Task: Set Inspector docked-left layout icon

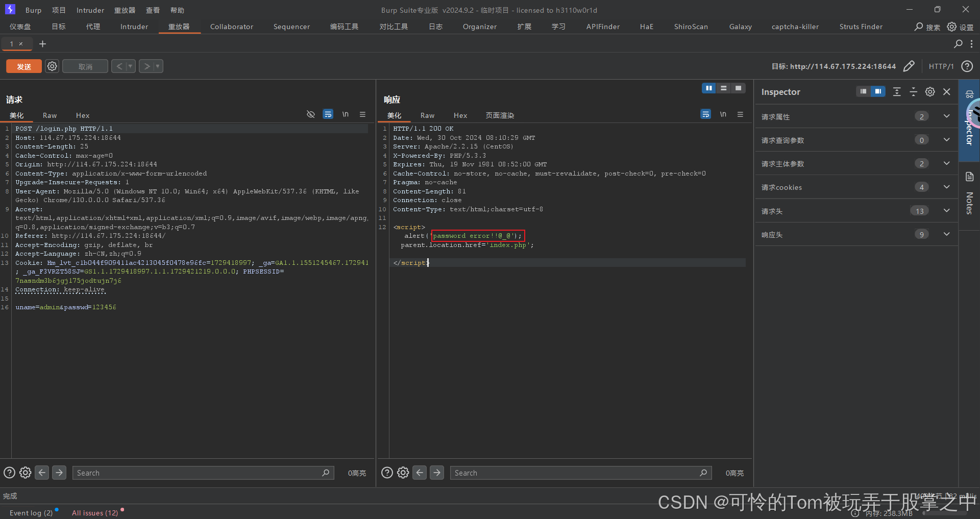Action: tap(863, 91)
